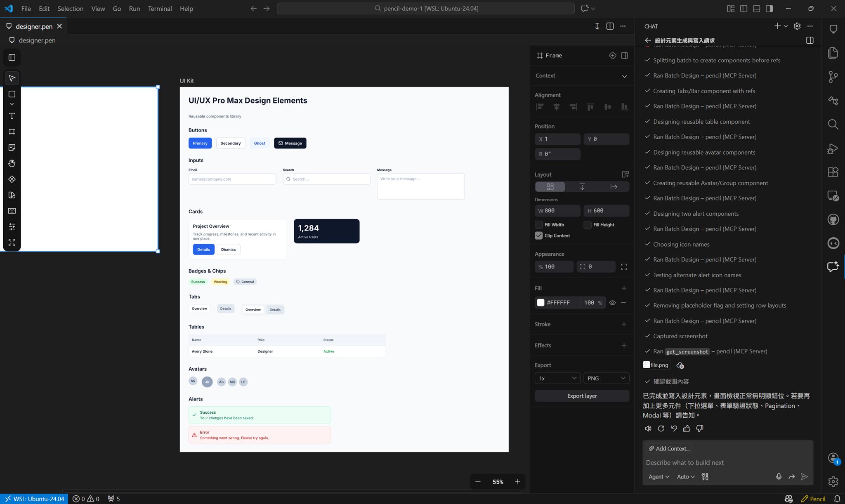The height and width of the screenshot is (504, 845).
Task: Click thumbs up on chat response
Action: 687,429
